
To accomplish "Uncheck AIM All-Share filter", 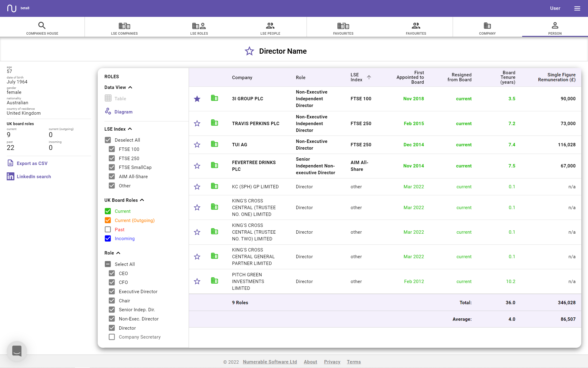I will [112, 177].
